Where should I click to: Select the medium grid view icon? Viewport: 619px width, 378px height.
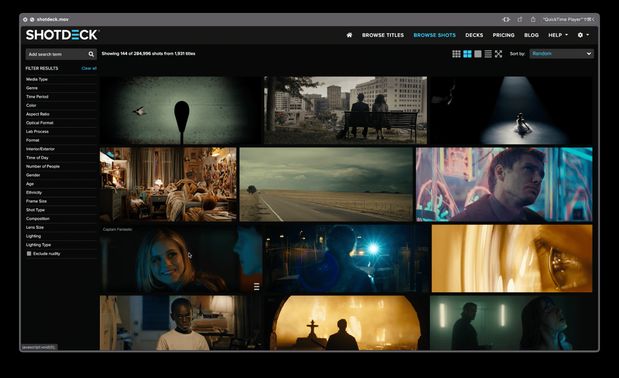click(467, 54)
